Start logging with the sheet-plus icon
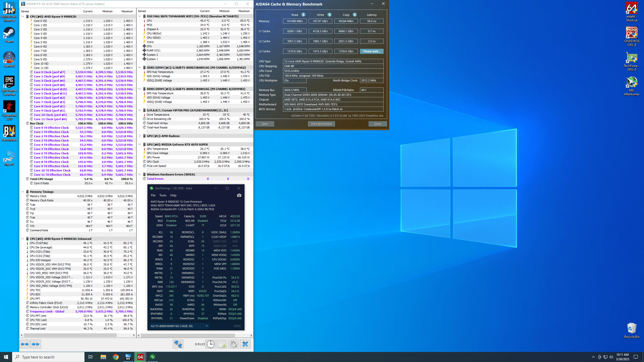Image resolution: width=644 pixels, height=362 pixels. [222, 344]
